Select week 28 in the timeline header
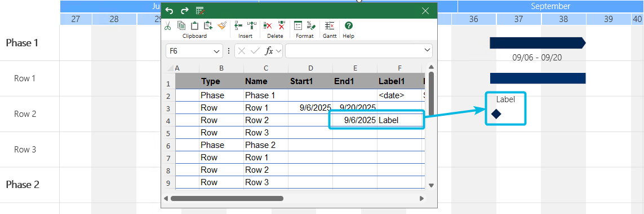Image resolution: width=644 pixels, height=214 pixels. (114, 19)
